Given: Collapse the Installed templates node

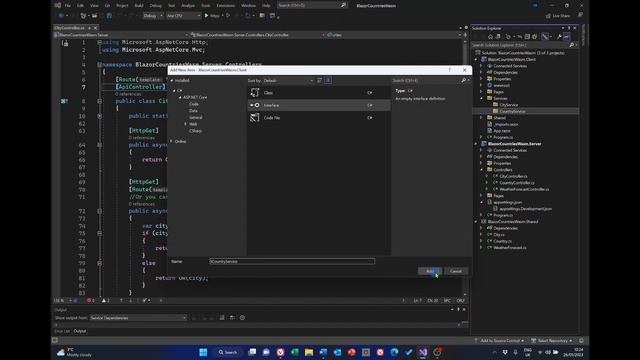Looking at the screenshot, I should 172,80.
